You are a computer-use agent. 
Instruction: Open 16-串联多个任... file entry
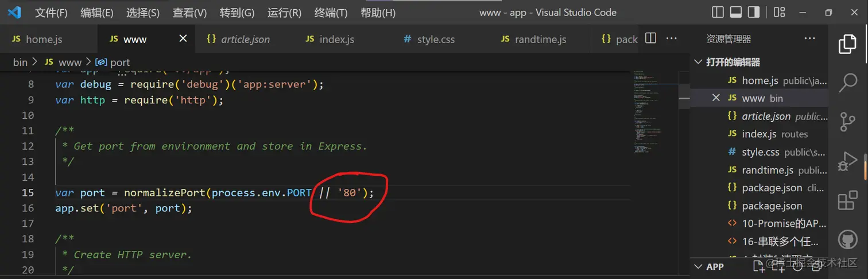(759, 241)
